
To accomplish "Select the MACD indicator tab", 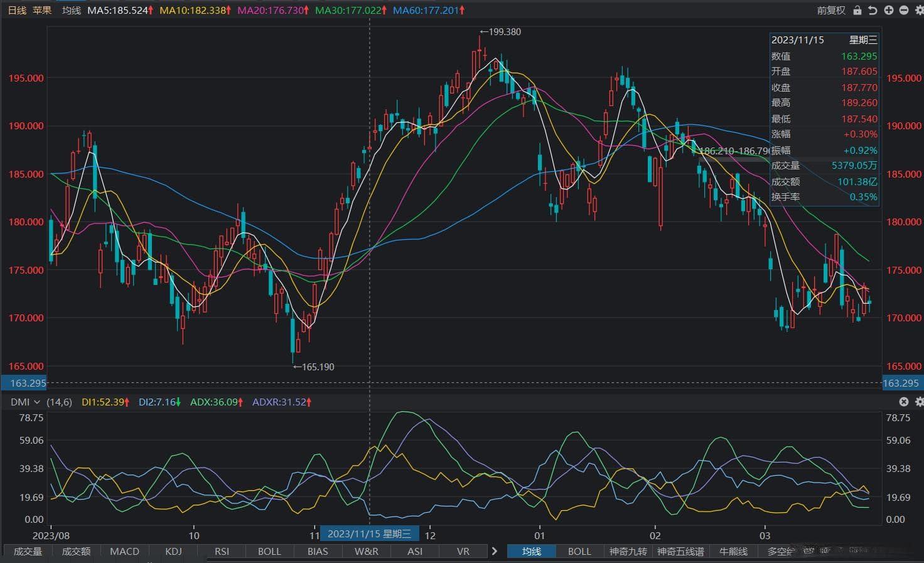I will click(124, 551).
